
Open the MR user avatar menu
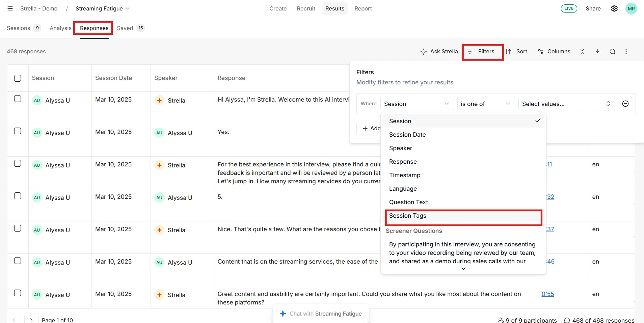(x=631, y=8)
